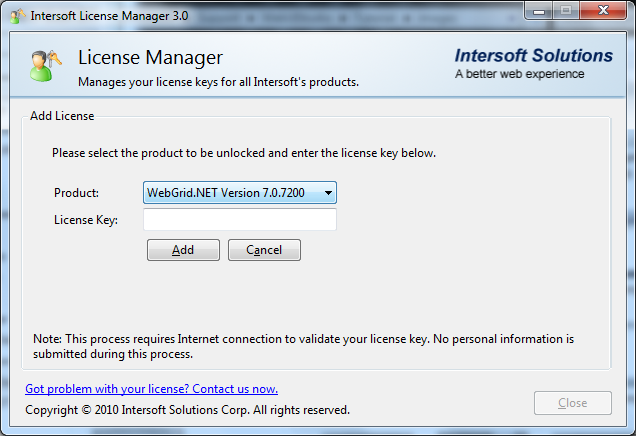This screenshot has height=436, width=636.
Task: Click the bottom-right Close button
Action: [x=572, y=403]
